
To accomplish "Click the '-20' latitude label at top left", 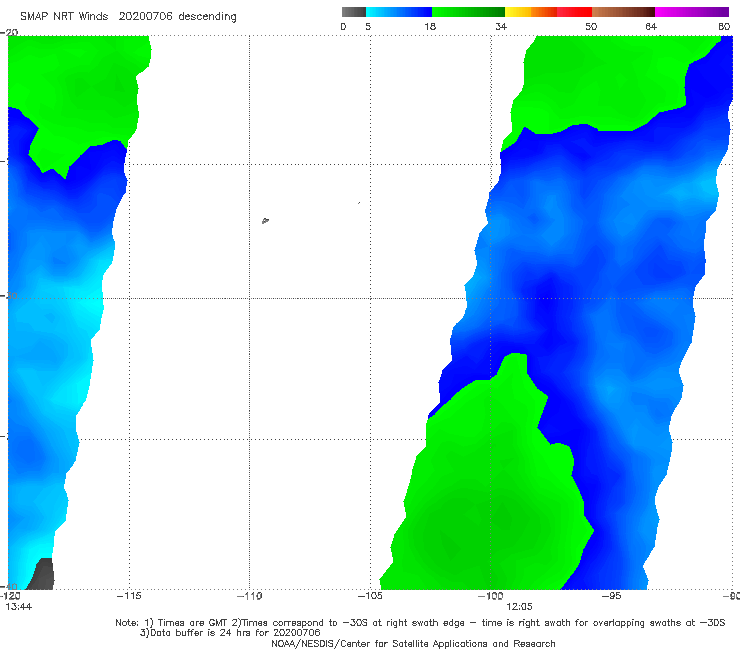I will click(x=9, y=32).
